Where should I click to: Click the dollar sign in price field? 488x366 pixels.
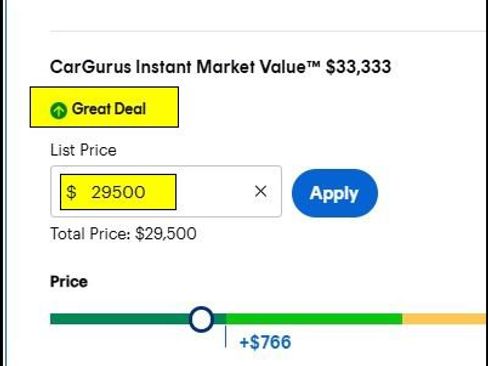(x=71, y=192)
